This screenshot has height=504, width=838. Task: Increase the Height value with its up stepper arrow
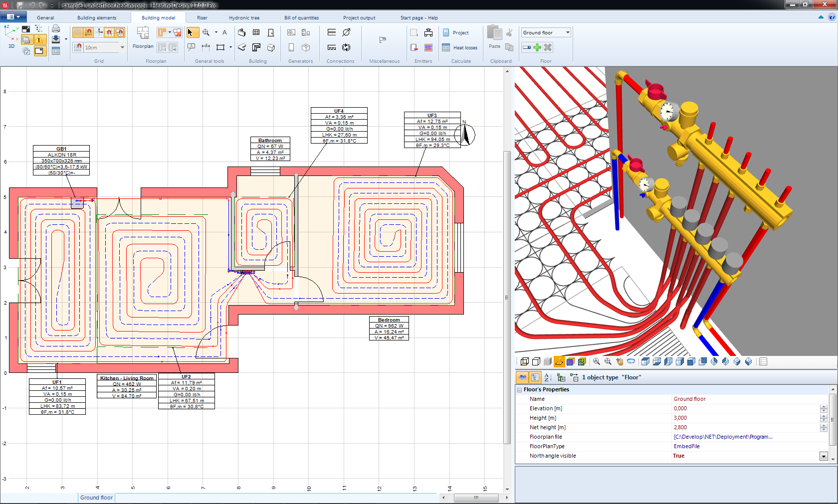click(x=824, y=416)
